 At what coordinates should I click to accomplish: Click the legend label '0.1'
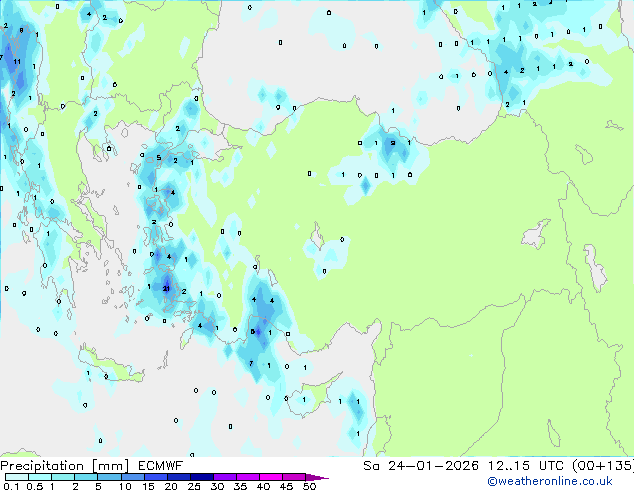click(x=11, y=486)
